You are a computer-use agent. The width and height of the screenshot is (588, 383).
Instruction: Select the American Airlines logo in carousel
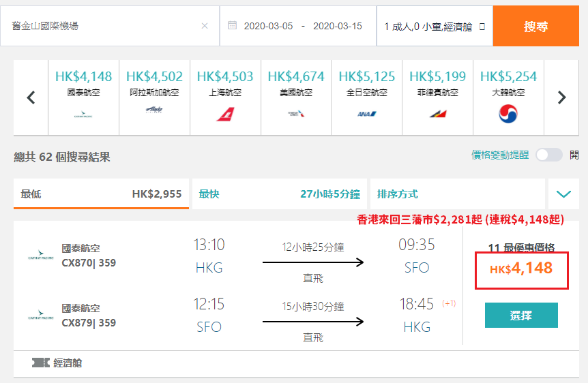[x=296, y=114]
